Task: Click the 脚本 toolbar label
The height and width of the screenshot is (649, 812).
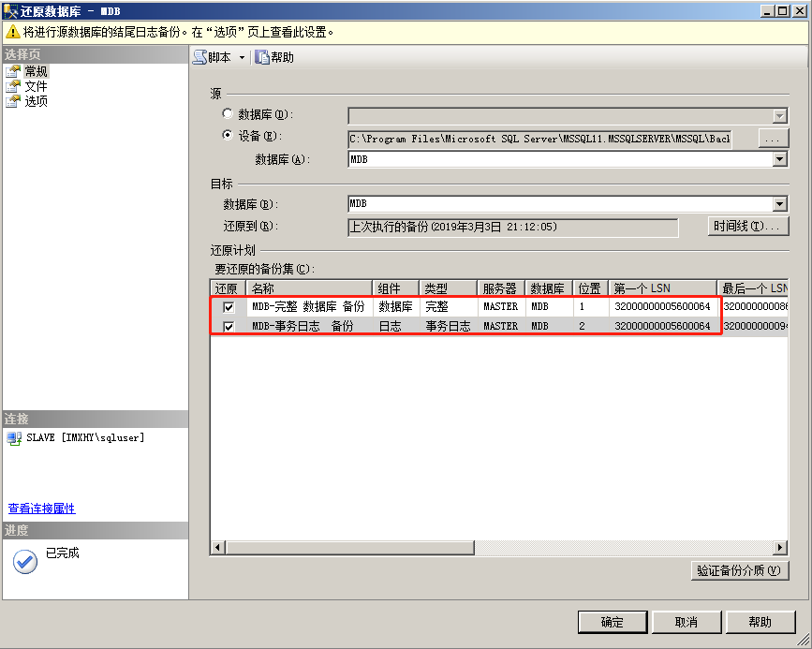Action: coord(219,57)
